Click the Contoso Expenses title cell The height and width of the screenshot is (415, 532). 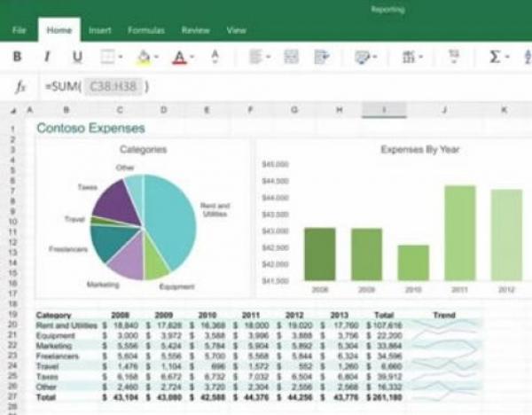point(91,129)
